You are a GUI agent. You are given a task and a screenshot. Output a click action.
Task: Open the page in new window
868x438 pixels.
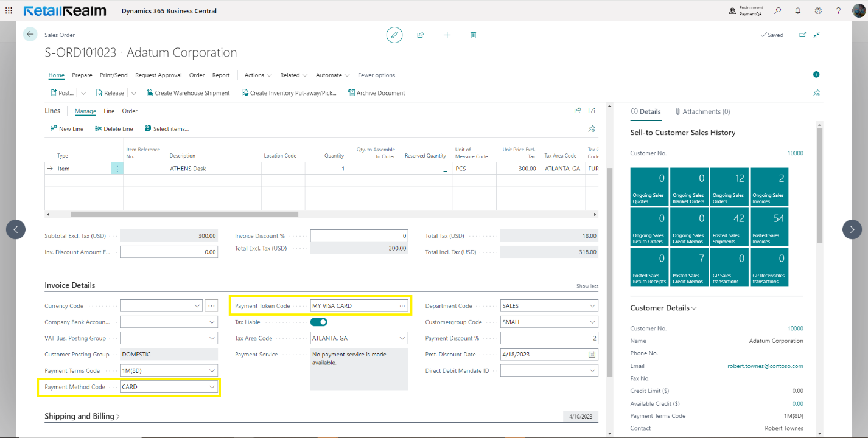click(x=802, y=35)
